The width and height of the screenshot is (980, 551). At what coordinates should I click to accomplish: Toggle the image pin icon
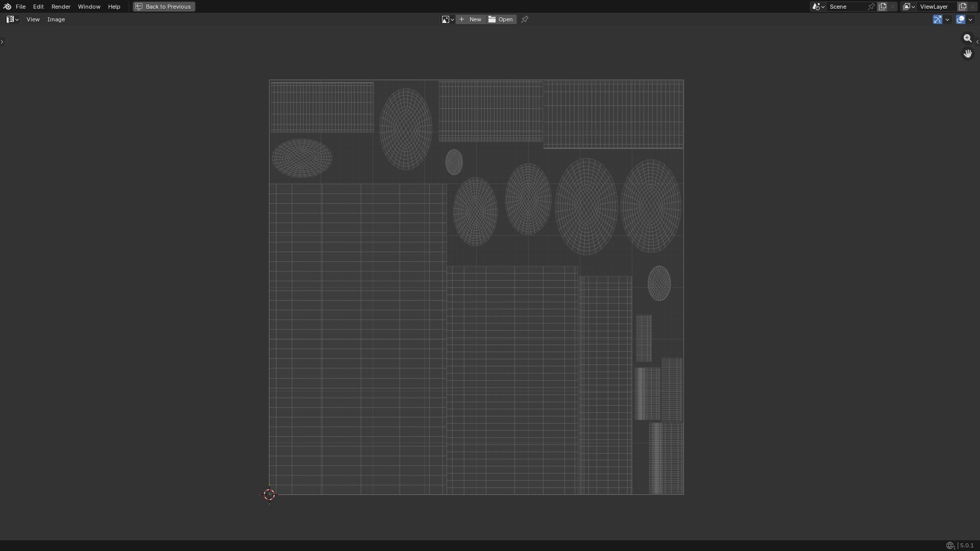click(x=525, y=19)
